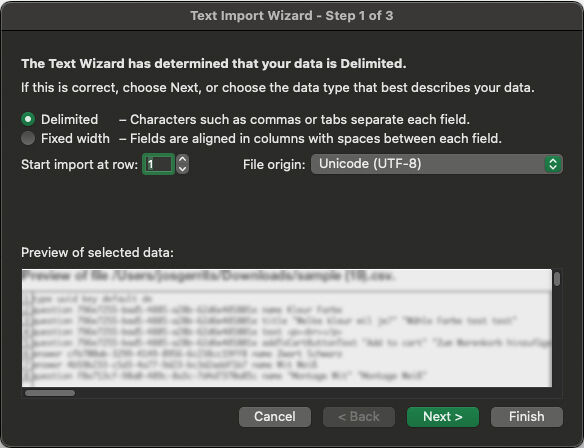
Task: Click the Delimited label text
Action: [x=70, y=119]
